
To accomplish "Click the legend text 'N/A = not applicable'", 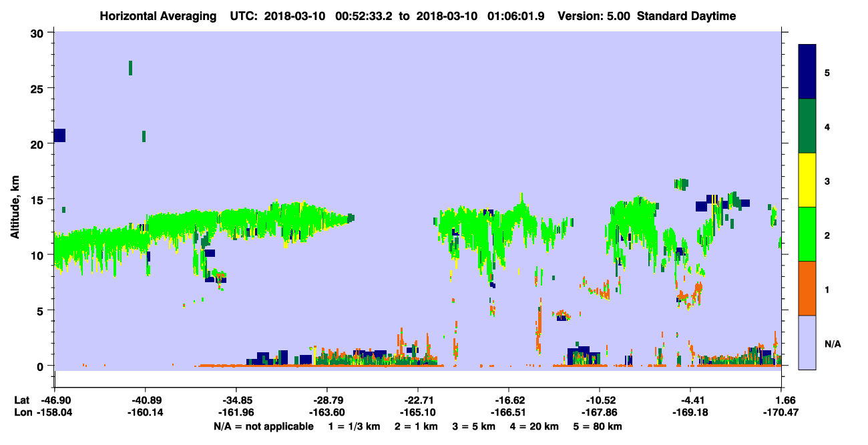I will coord(263,426).
